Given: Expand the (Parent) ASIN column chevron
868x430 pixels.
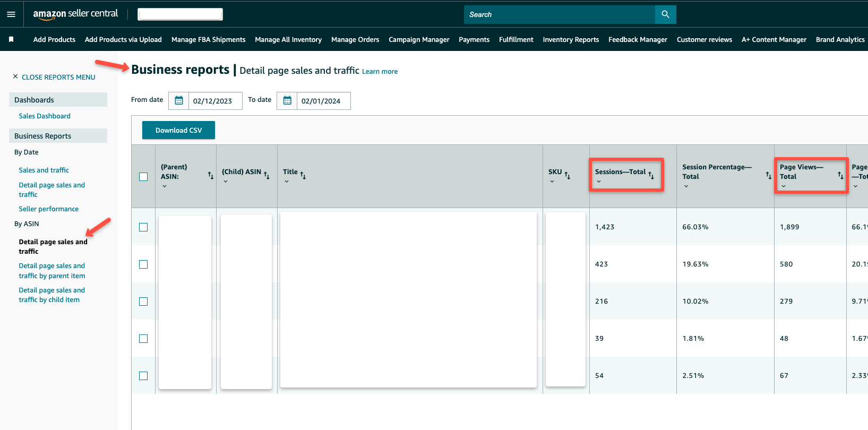Looking at the screenshot, I should coord(165,186).
